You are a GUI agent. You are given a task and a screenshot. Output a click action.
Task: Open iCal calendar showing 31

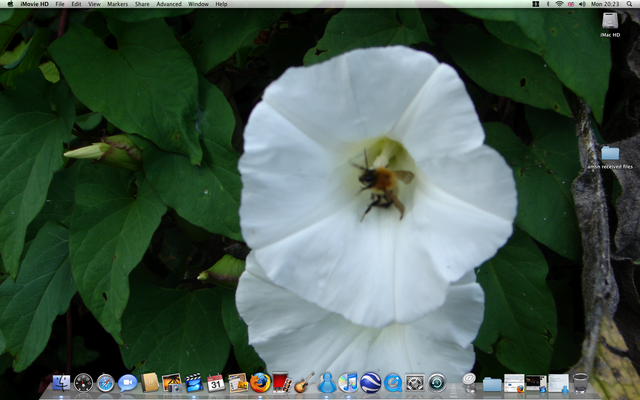(x=216, y=383)
